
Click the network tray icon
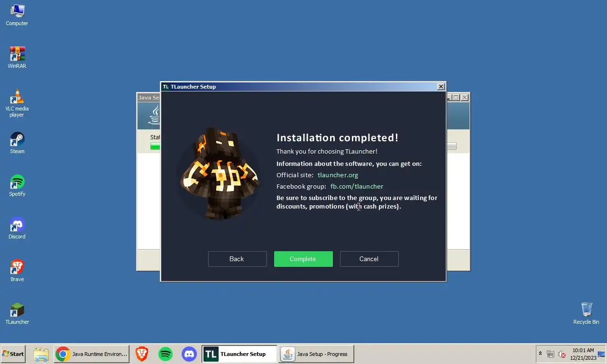tap(551, 354)
